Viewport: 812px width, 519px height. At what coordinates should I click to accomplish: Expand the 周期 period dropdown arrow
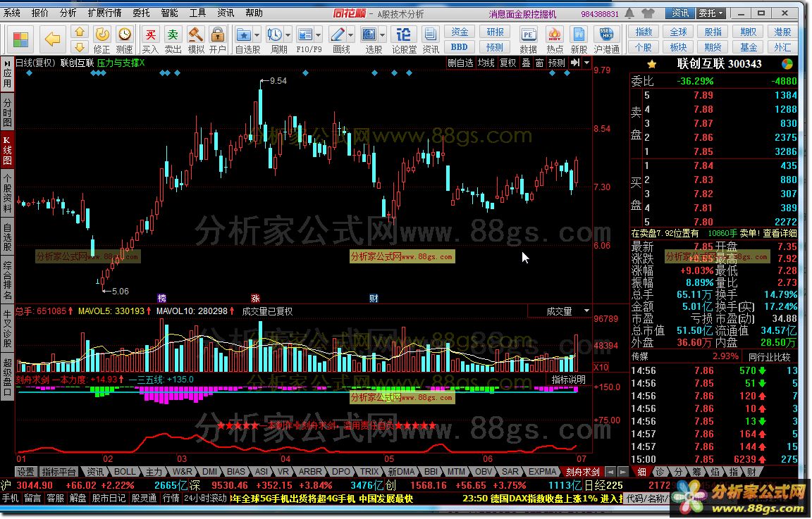[288, 35]
